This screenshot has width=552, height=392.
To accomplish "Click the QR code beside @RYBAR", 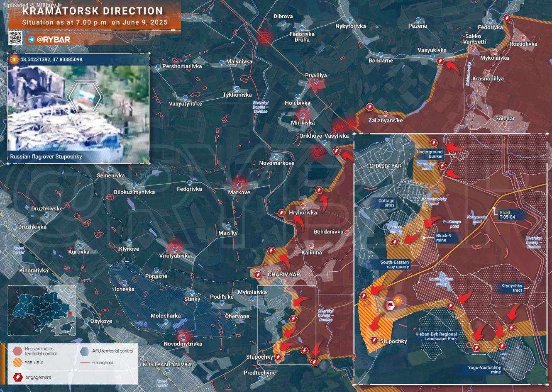I will pyautogui.click(x=15, y=38).
